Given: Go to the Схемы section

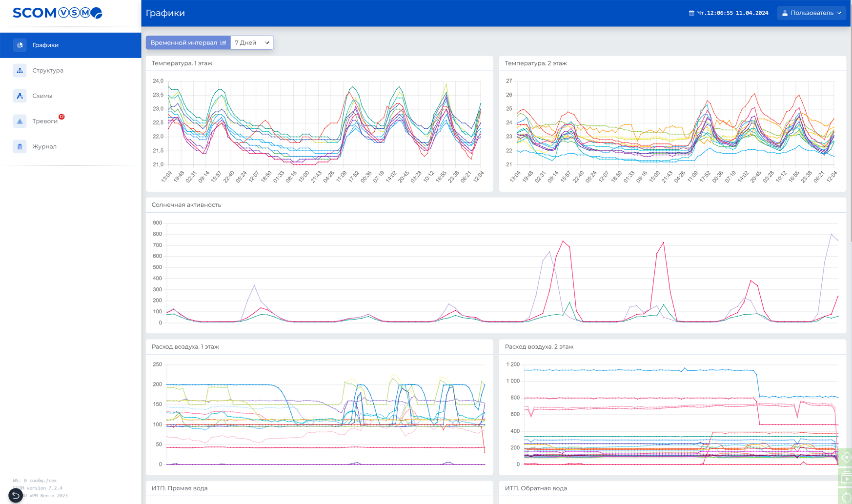Looking at the screenshot, I should (42, 96).
